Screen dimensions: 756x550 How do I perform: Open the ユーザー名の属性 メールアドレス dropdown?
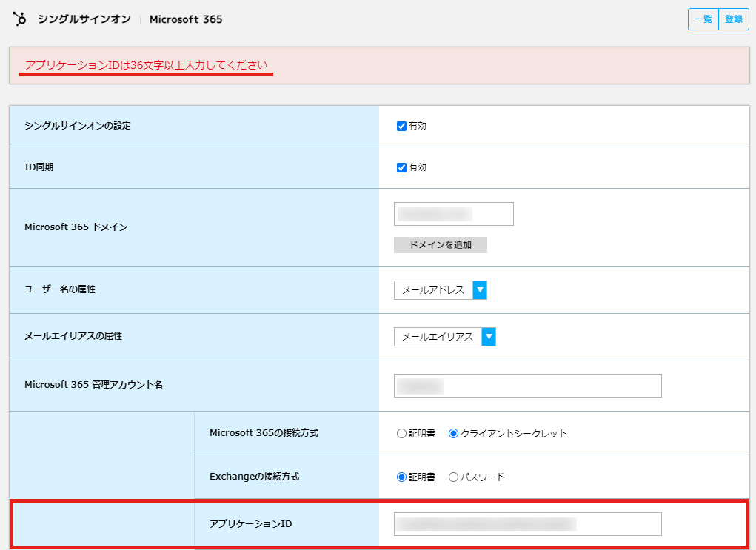coord(440,290)
